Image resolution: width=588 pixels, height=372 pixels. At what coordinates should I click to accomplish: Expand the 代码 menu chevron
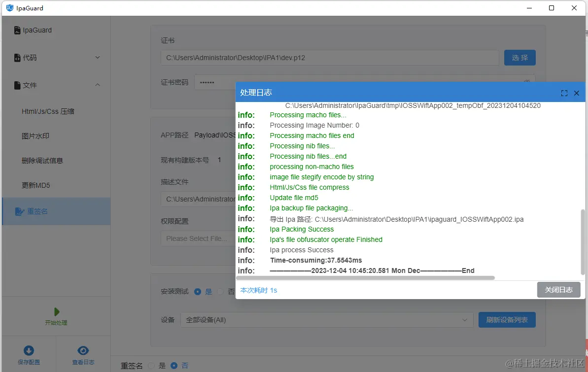coord(98,57)
